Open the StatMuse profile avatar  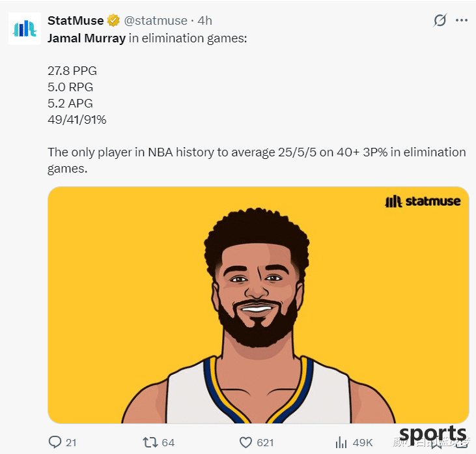pyautogui.click(x=25, y=29)
